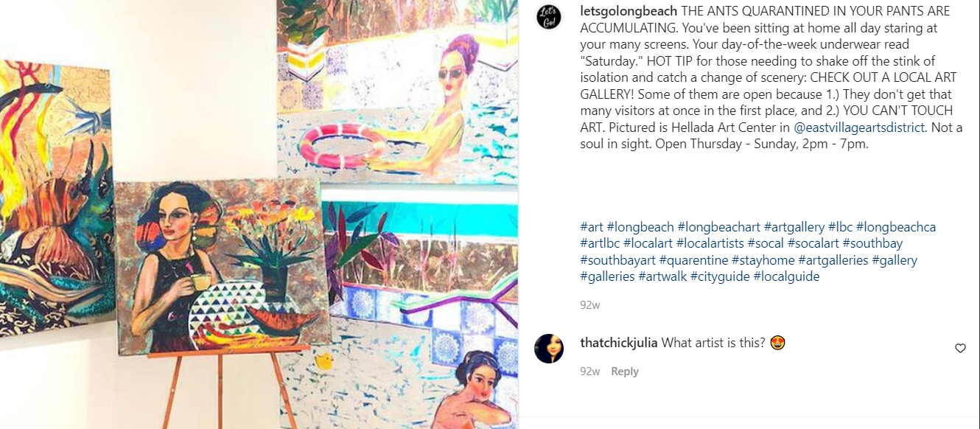Open the #longbeachca hashtag

click(x=896, y=227)
